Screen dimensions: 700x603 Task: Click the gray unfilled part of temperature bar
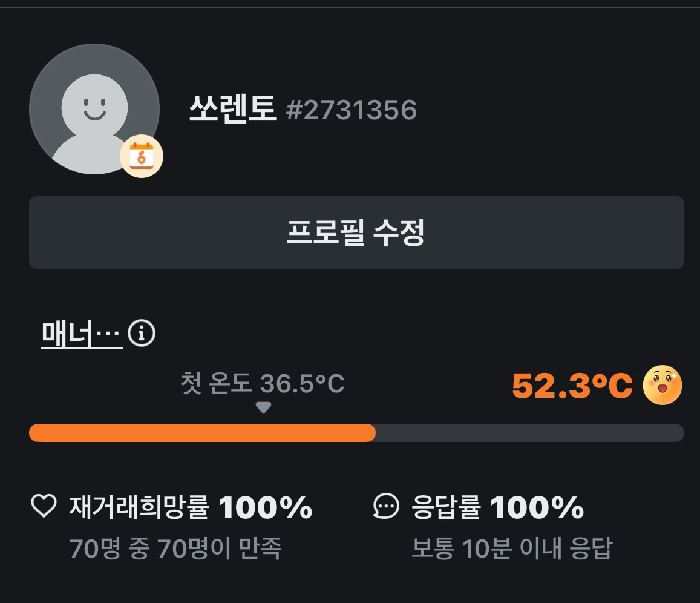click(x=529, y=433)
